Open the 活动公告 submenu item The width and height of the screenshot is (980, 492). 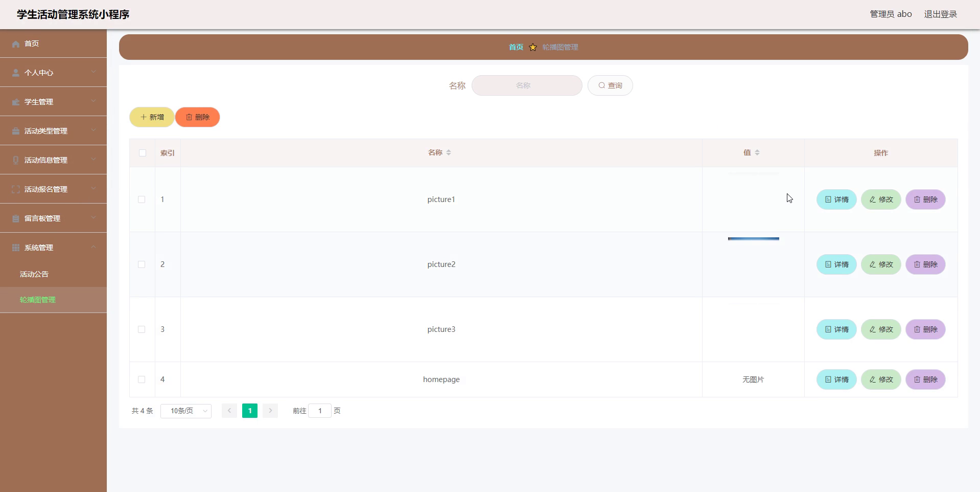pos(53,274)
